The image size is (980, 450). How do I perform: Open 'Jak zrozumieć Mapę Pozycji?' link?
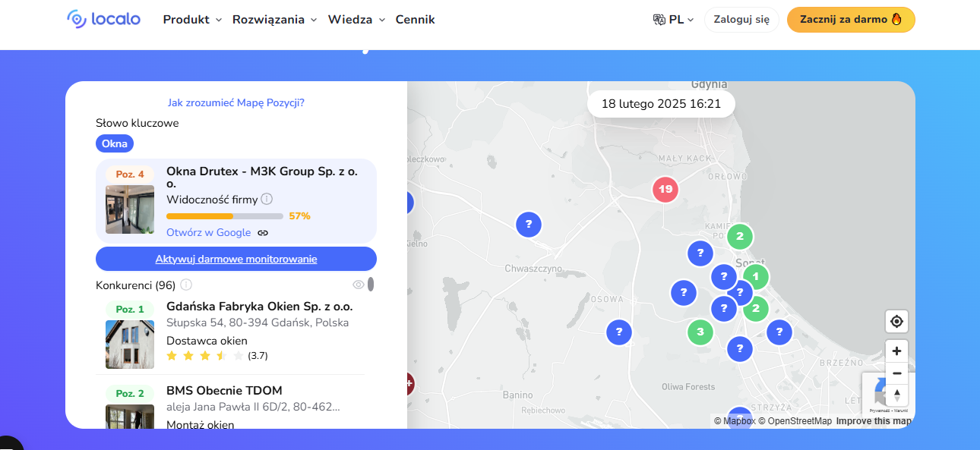click(236, 102)
